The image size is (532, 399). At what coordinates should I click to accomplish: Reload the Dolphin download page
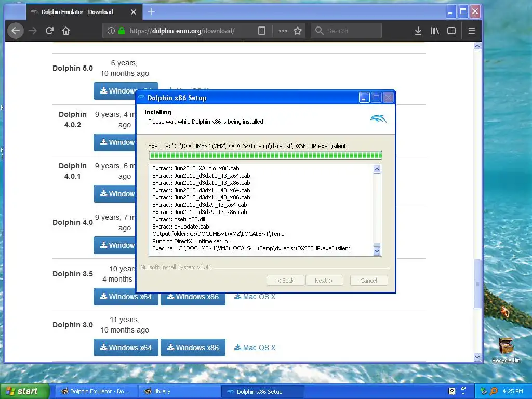pos(49,31)
